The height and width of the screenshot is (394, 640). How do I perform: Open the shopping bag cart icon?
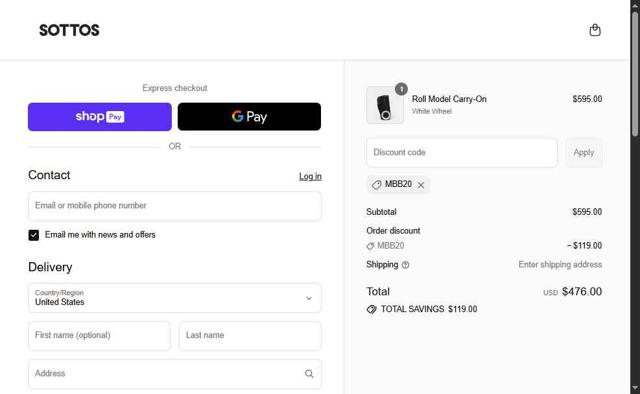pos(595,30)
